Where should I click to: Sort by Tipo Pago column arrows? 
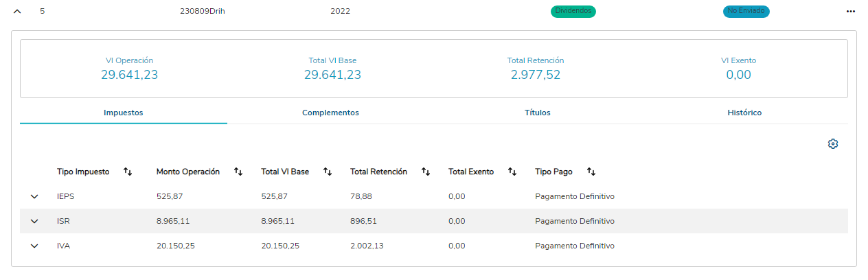pyautogui.click(x=591, y=172)
